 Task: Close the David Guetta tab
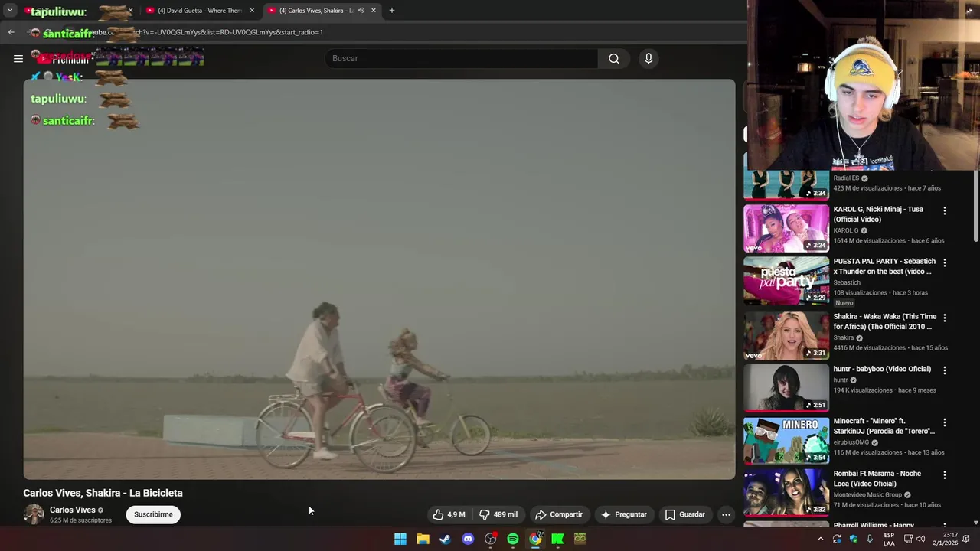(x=252, y=11)
